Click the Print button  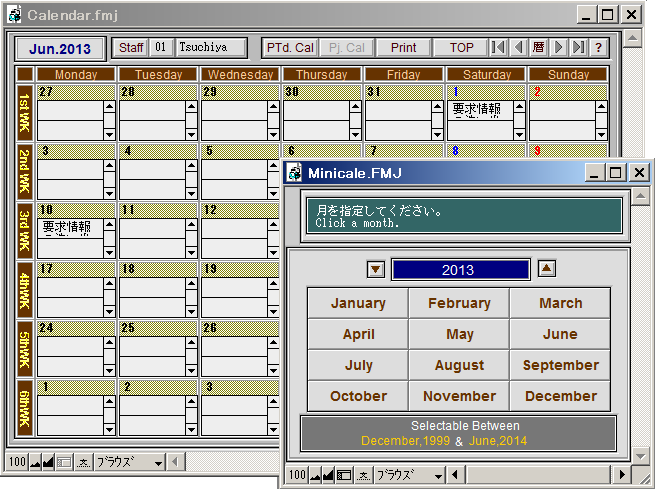point(403,47)
